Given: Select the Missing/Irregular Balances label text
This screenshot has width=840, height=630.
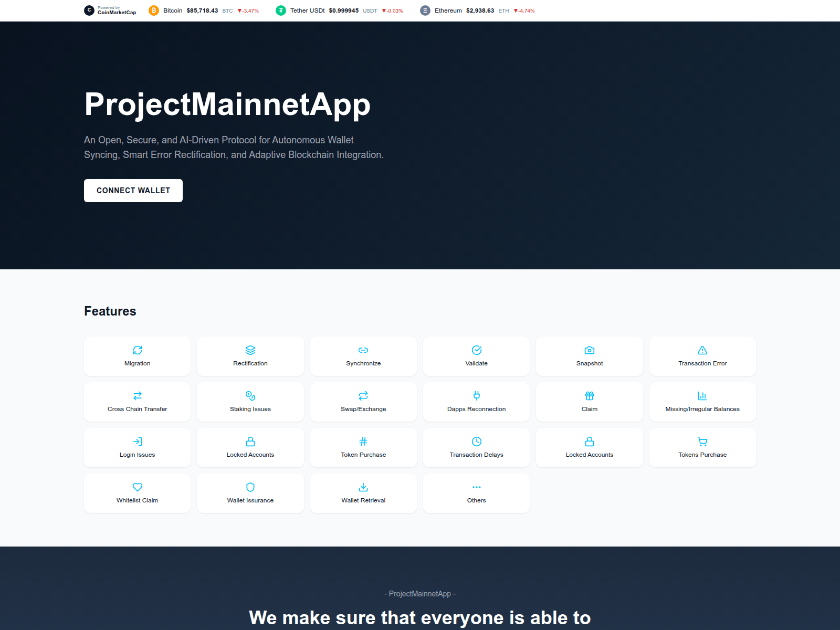Looking at the screenshot, I should tap(702, 409).
